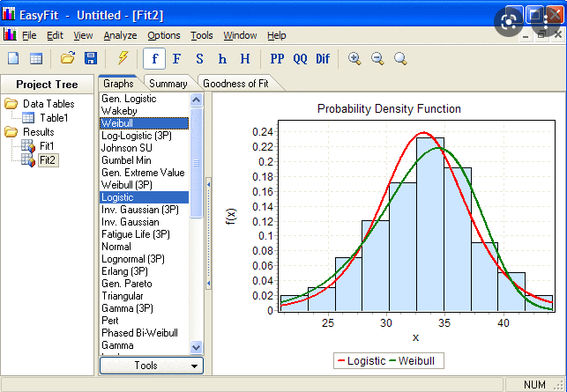Select the highlighted Logistic distribution
The image size is (567, 392).
click(144, 197)
